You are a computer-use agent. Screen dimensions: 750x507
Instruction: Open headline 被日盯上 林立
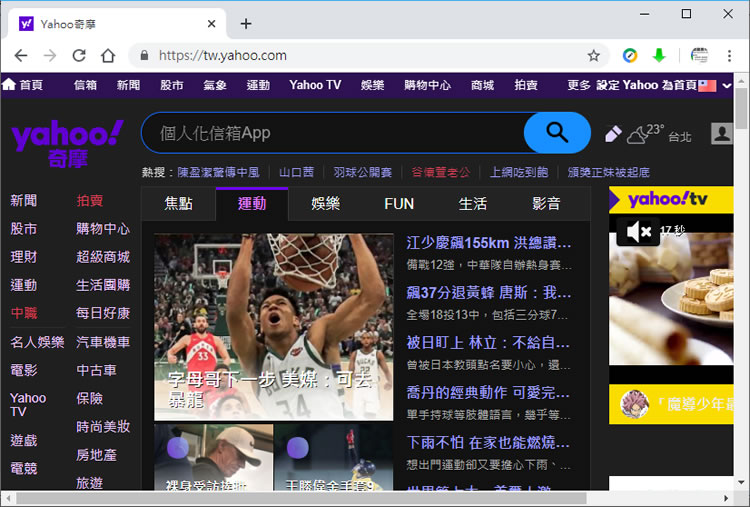coord(488,342)
